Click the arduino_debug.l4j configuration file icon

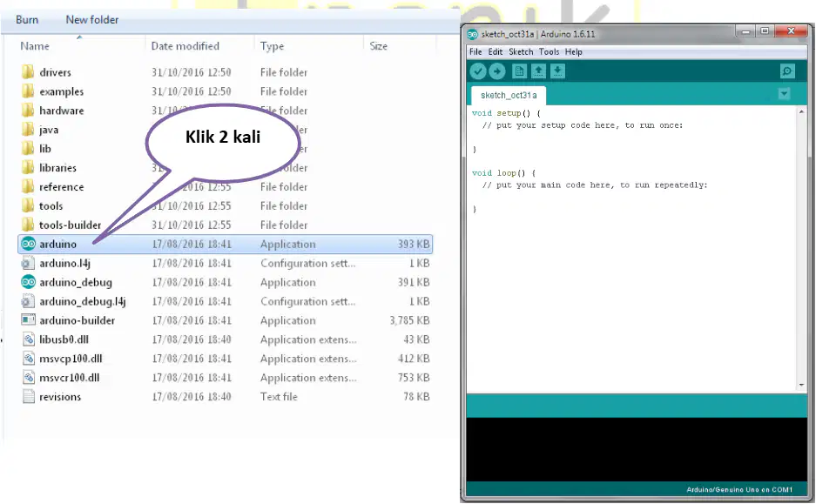coord(28,301)
